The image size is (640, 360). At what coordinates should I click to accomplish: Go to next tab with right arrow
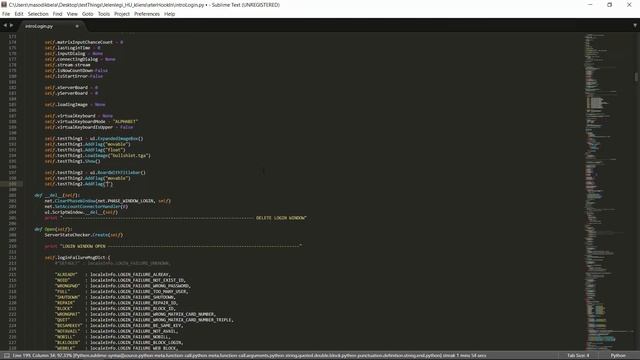tap(11, 26)
